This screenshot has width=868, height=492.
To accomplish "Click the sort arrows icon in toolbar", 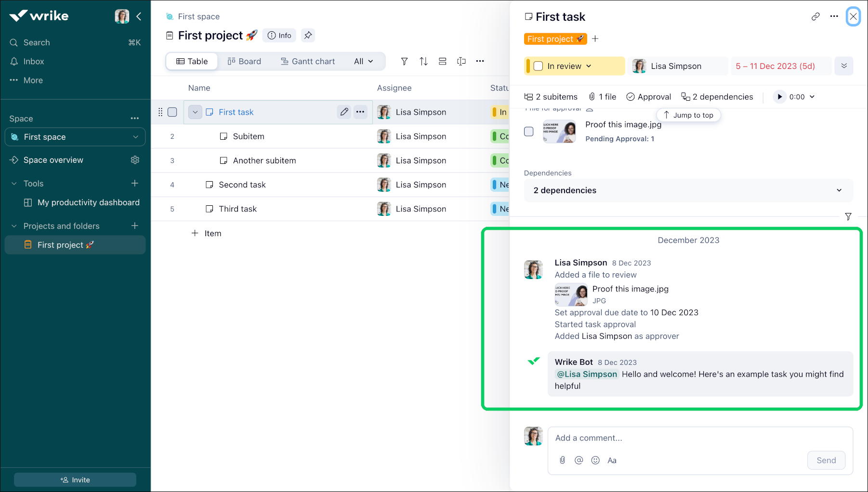I will point(423,61).
